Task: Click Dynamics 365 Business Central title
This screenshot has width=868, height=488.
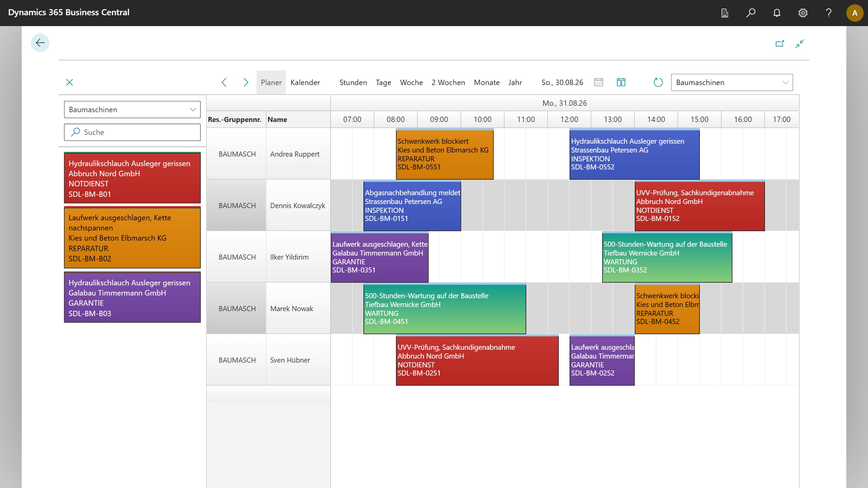Action: click(x=69, y=12)
